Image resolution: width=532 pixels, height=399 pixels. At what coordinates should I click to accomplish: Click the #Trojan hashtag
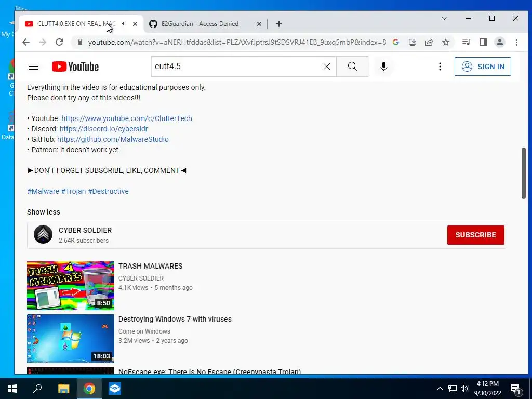point(74,191)
